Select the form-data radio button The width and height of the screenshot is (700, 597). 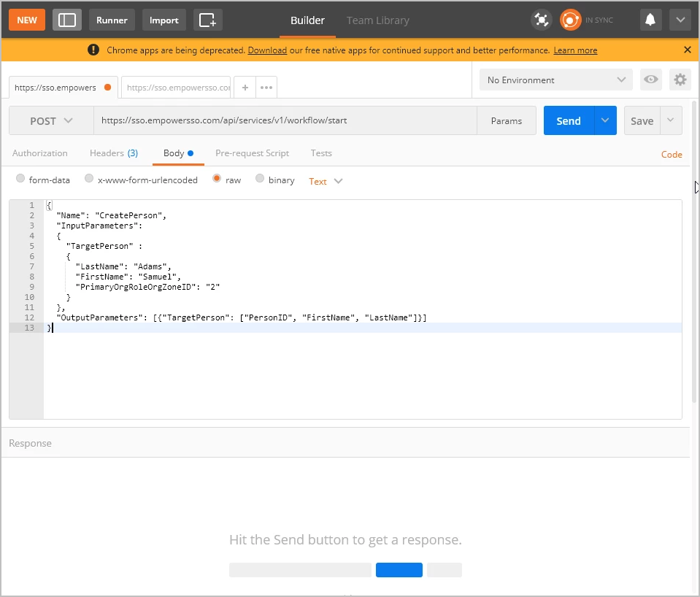point(20,179)
